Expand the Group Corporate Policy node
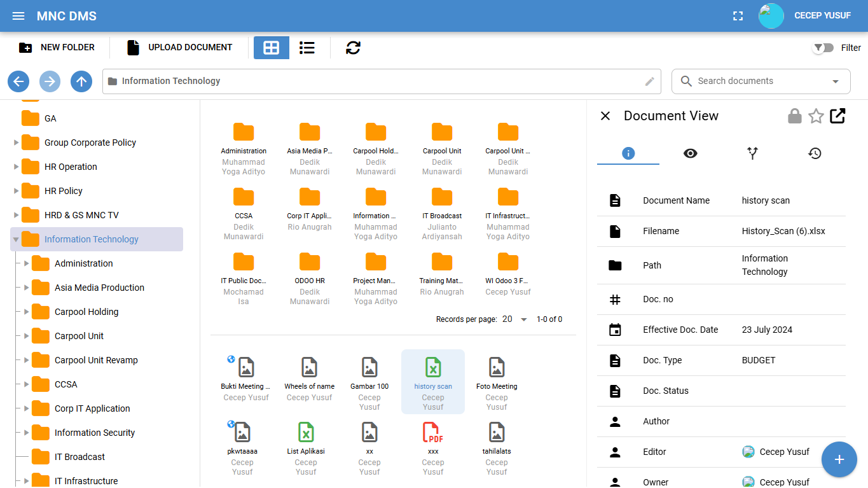 pyautogui.click(x=16, y=143)
